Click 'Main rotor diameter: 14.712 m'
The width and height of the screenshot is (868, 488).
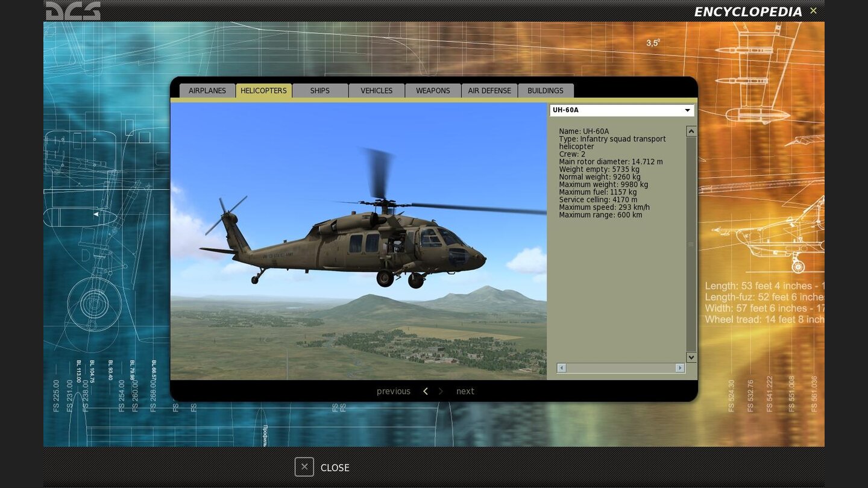pos(611,162)
